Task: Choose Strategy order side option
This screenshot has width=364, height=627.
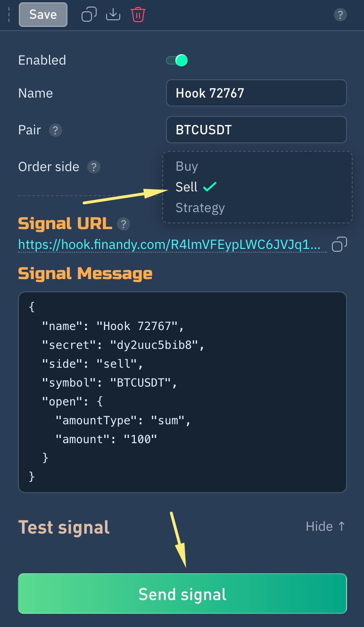Action: (x=200, y=208)
